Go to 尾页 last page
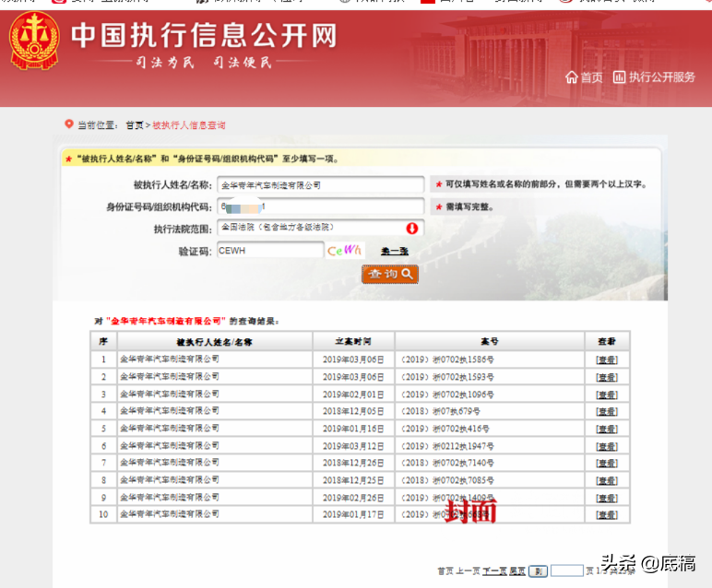This screenshot has height=588, width=712. pyautogui.click(x=517, y=571)
